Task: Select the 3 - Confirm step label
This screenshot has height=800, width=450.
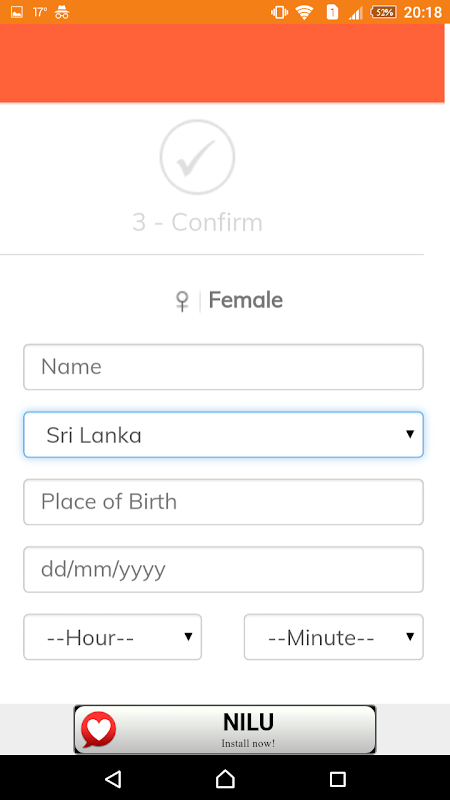Action: point(197,222)
